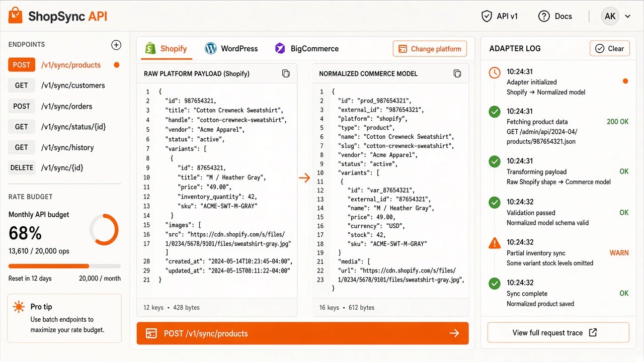Viewport: 644px width, 362px height.
Task: Copy the raw platform payload
Action: tap(286, 73)
